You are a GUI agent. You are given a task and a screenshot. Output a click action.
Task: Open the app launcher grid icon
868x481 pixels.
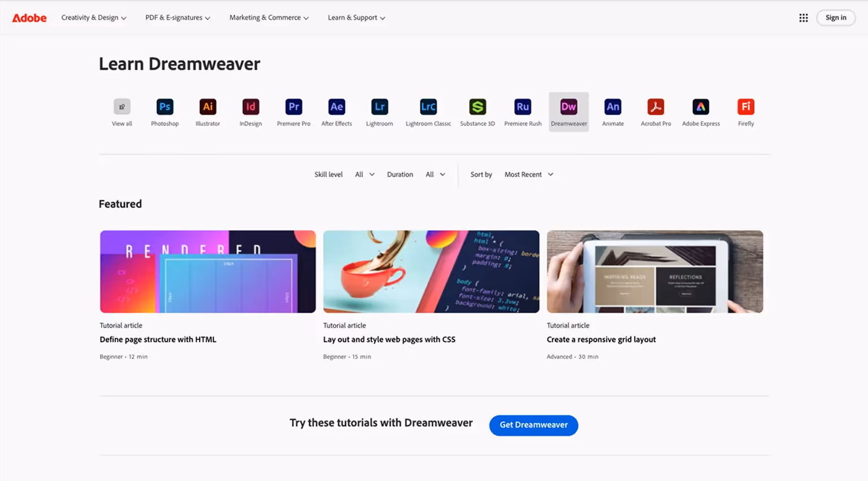click(x=803, y=18)
